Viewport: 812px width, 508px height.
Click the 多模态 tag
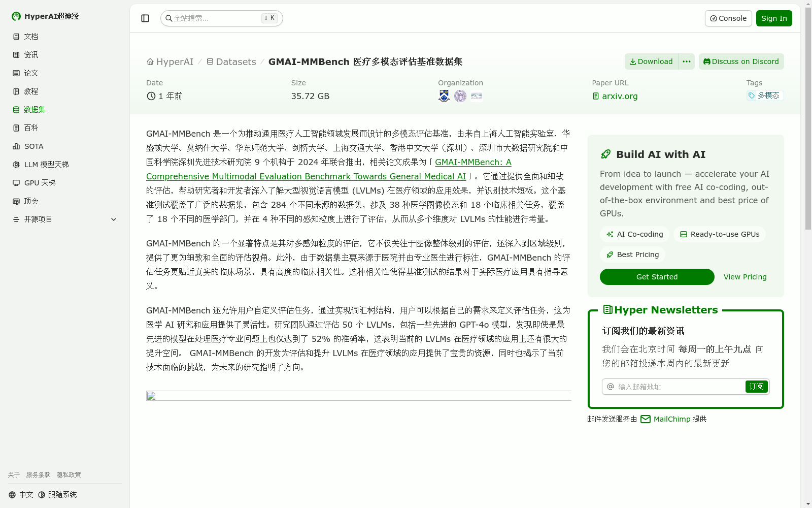point(765,96)
